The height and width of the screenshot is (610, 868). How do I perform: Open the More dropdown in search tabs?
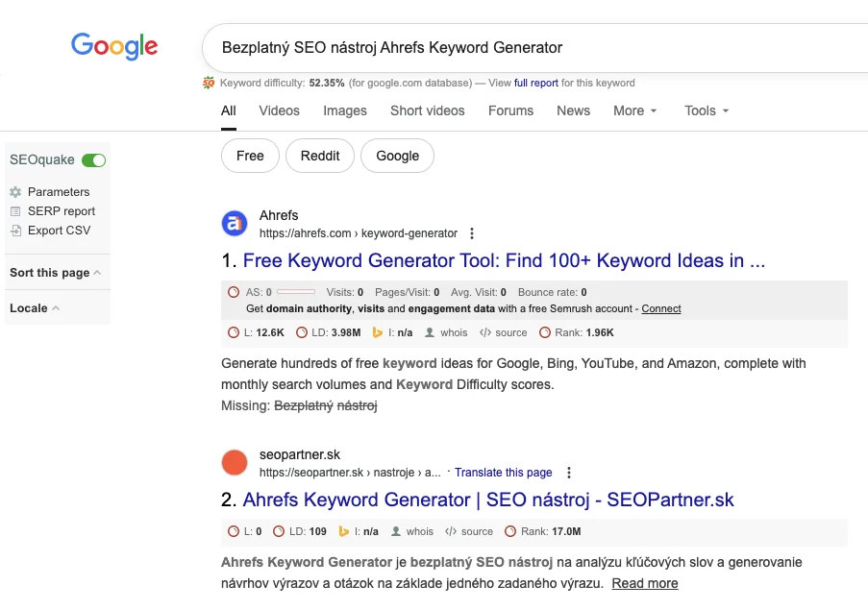634,110
